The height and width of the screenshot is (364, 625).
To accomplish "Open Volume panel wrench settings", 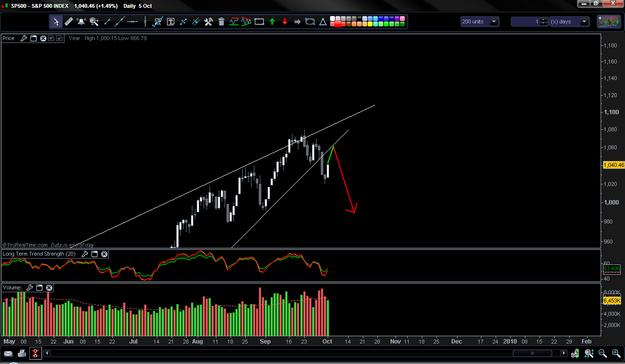I will coord(29,287).
